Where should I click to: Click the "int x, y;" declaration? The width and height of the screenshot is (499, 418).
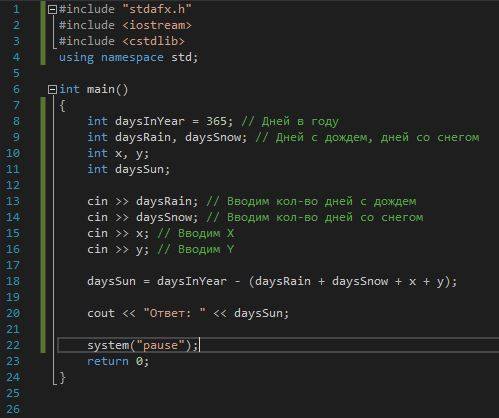(118, 153)
